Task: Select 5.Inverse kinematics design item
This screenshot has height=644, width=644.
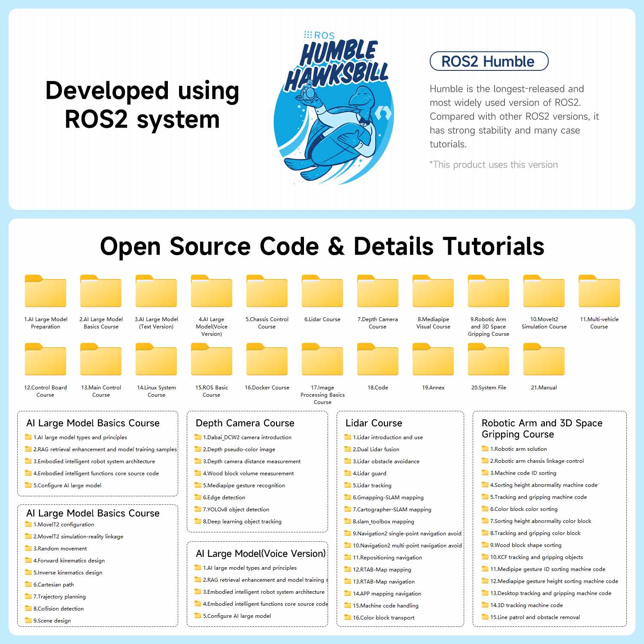Action: tap(64, 572)
